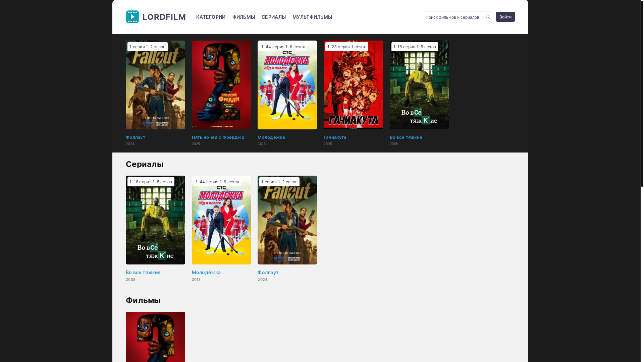Open the СЕРИАЛЫ menu item
The height and width of the screenshot is (362, 644).
[274, 17]
